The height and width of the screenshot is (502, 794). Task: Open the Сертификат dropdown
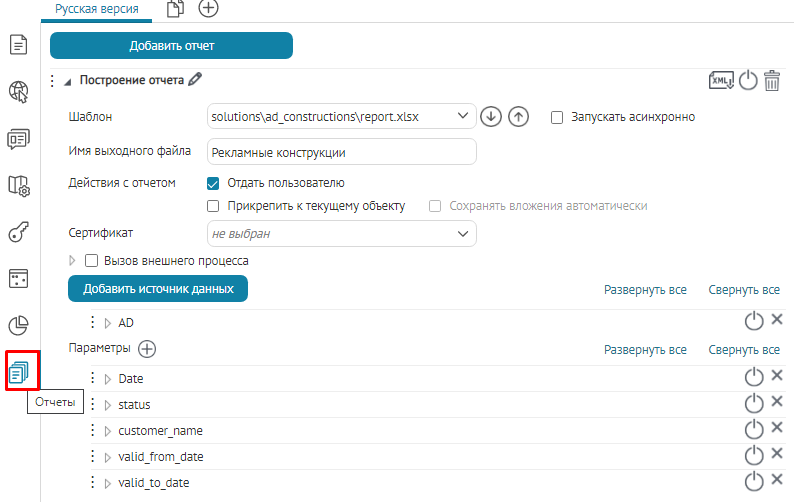pyautogui.click(x=341, y=233)
